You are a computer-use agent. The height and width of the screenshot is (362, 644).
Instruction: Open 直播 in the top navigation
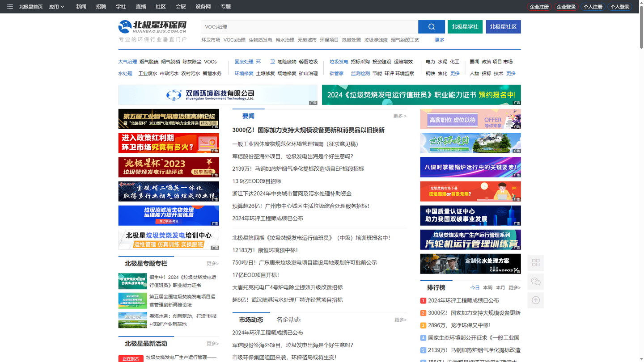click(141, 7)
